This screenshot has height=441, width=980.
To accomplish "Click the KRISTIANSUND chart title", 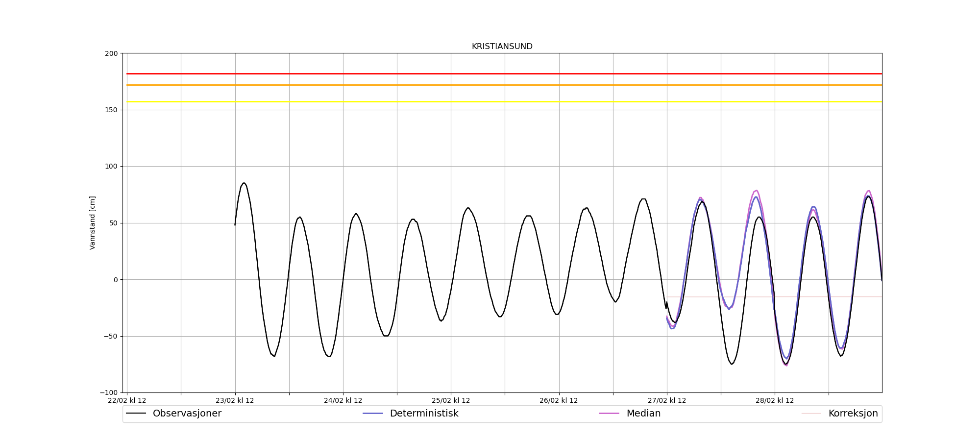I will 502,47.
